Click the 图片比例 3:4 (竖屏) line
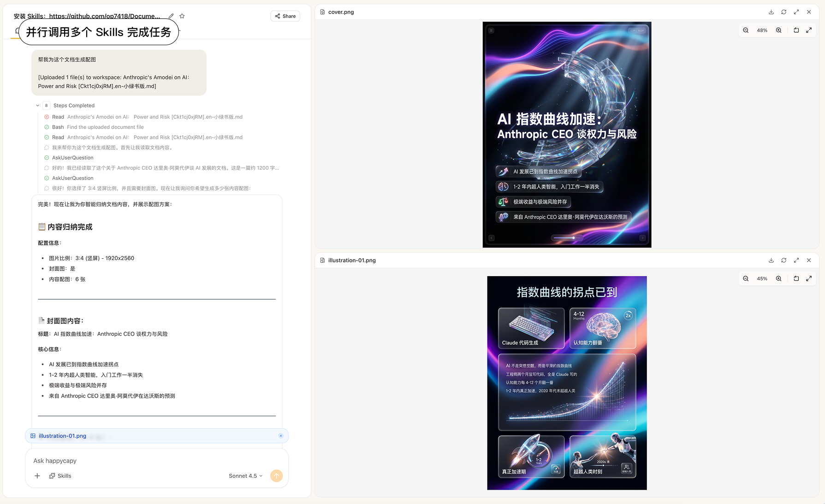Screen dimensions: 825x504 click(91, 258)
